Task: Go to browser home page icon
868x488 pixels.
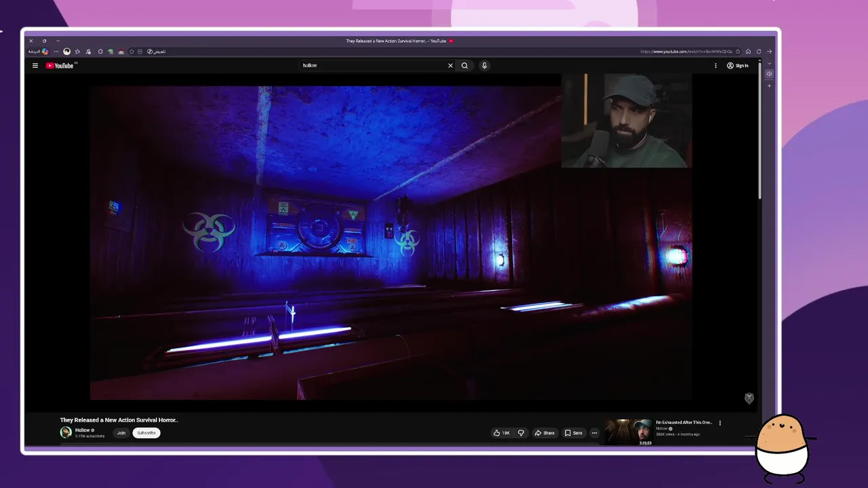Action: tap(748, 52)
